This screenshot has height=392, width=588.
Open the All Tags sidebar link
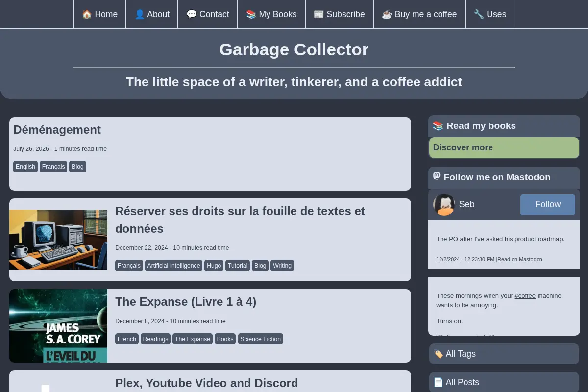click(504, 354)
